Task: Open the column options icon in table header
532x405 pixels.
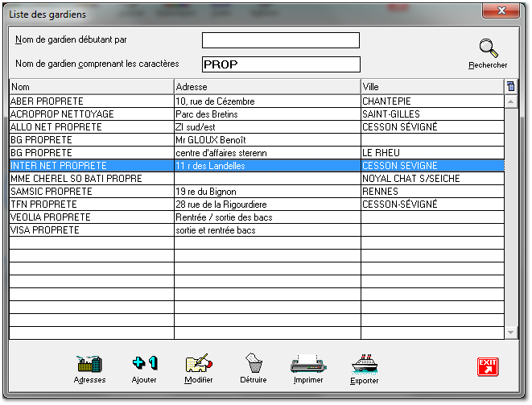Action: pos(510,86)
